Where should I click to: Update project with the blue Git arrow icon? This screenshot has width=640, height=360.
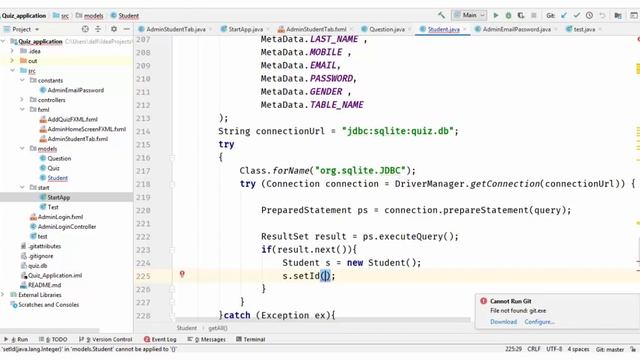click(x=564, y=16)
